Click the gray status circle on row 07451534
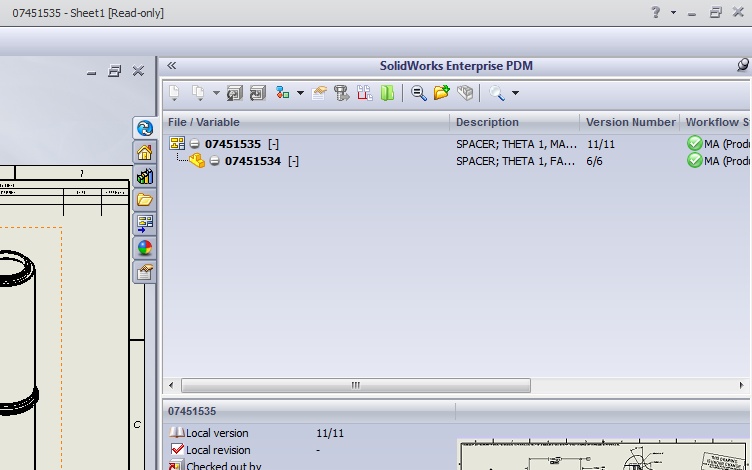 [x=214, y=161]
